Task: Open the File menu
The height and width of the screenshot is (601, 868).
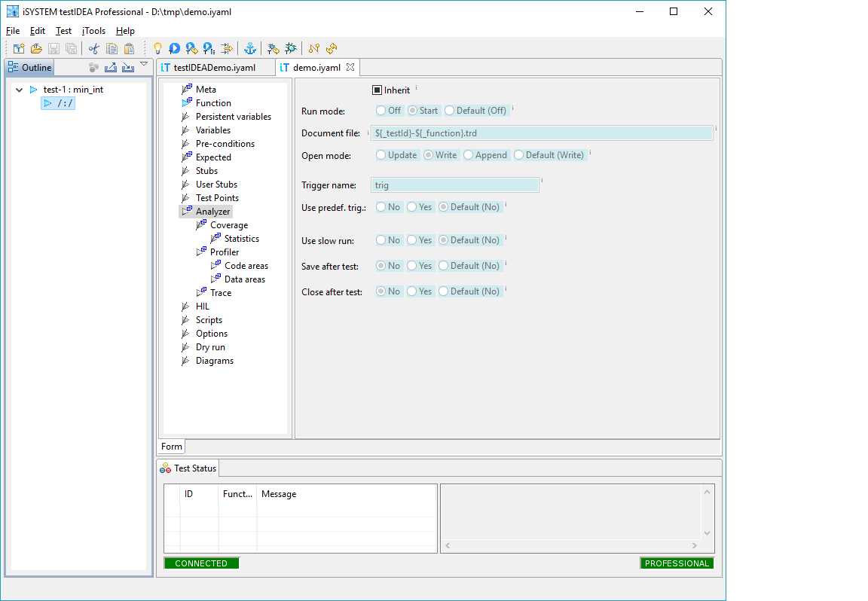Action: pos(13,31)
